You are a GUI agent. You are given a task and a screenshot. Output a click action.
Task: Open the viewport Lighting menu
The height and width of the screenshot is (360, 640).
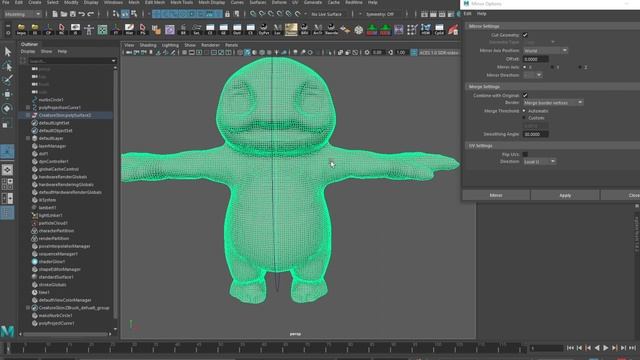point(170,45)
